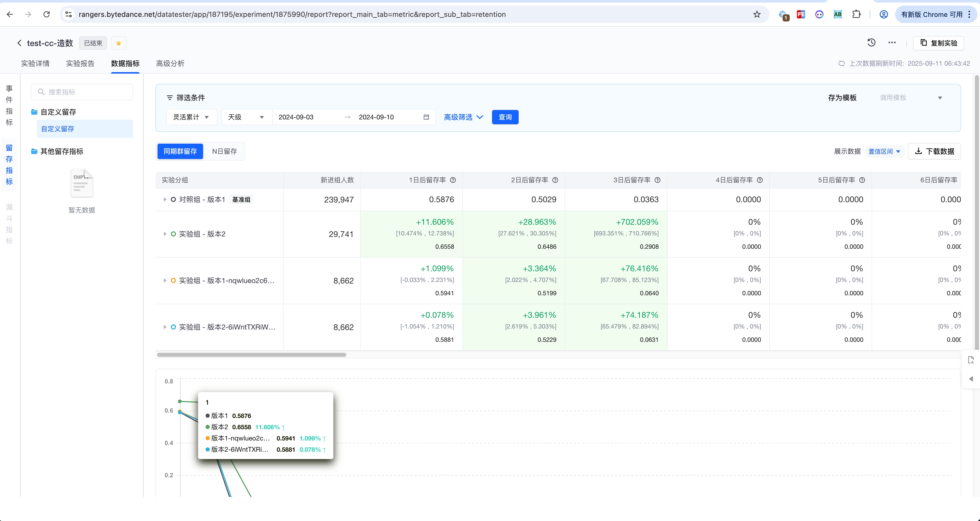Switch to N日留存 view
Image resolution: width=980 pixels, height=521 pixels.
(224, 151)
